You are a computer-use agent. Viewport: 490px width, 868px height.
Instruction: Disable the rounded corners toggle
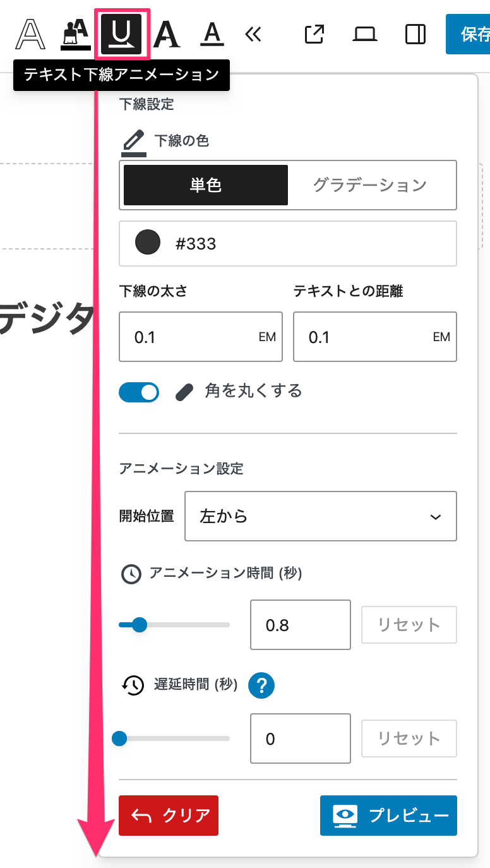click(139, 392)
